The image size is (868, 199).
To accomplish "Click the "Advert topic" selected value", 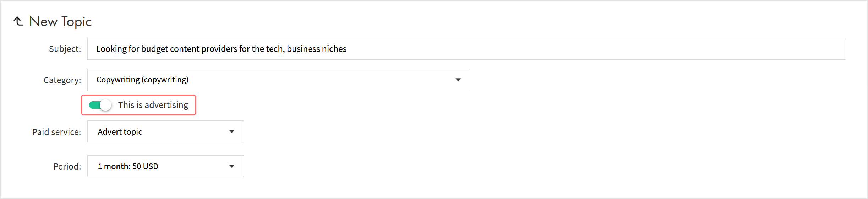I will (120, 132).
